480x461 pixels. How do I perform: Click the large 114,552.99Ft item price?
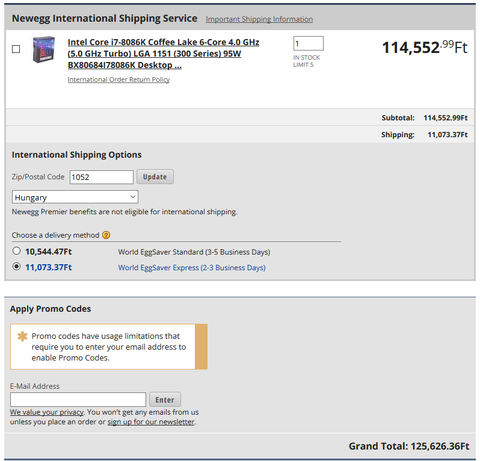click(x=425, y=47)
